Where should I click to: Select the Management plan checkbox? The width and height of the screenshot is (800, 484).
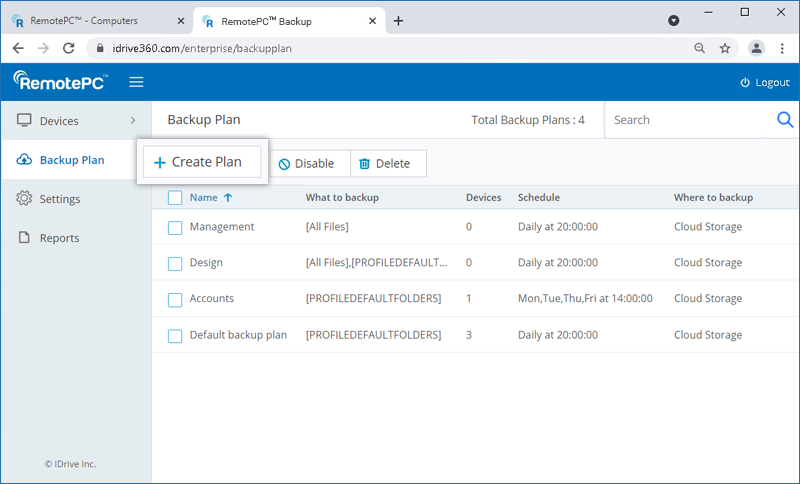pos(175,228)
